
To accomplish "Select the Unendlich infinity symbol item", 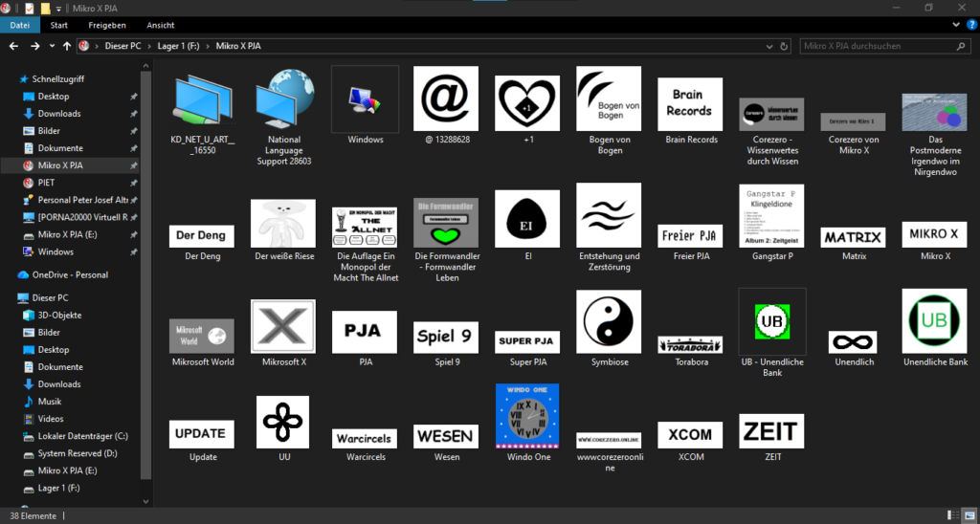I will [x=852, y=341].
